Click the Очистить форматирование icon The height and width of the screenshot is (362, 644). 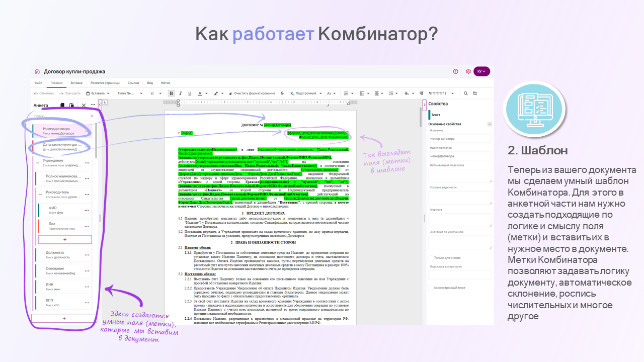tap(231, 93)
